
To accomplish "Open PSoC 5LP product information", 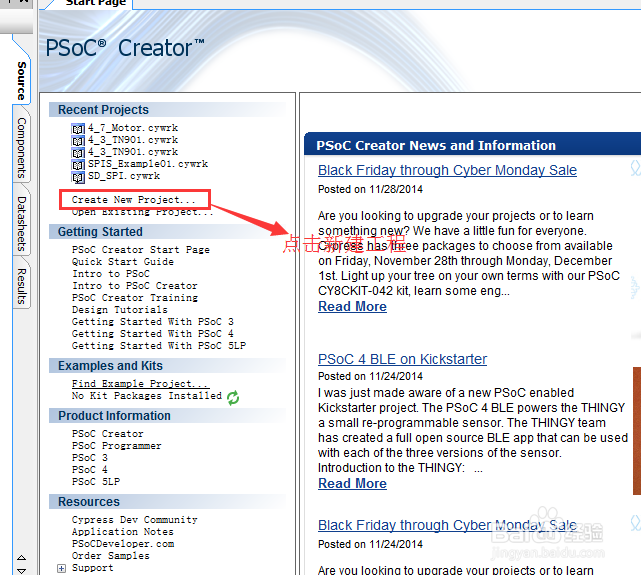I will click(96, 482).
